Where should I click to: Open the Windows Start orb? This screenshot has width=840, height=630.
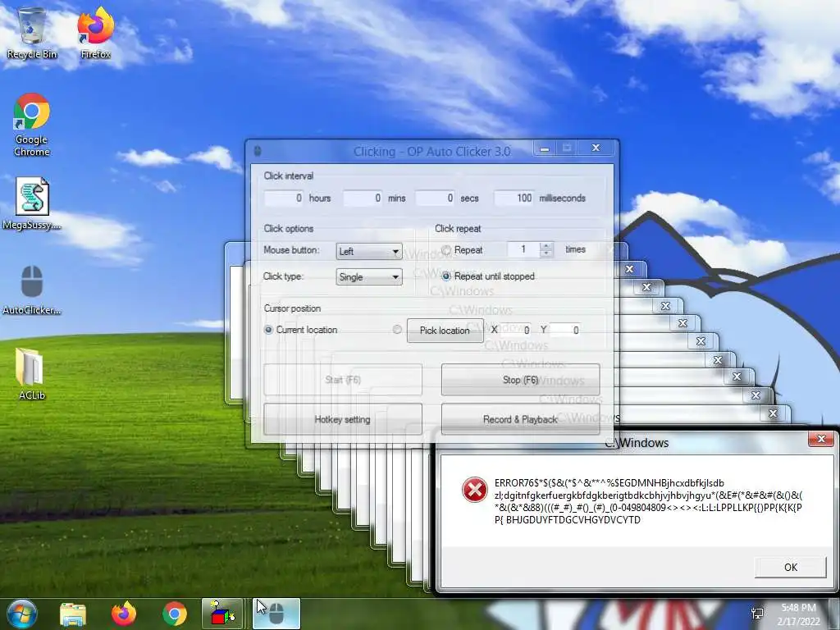point(21,614)
